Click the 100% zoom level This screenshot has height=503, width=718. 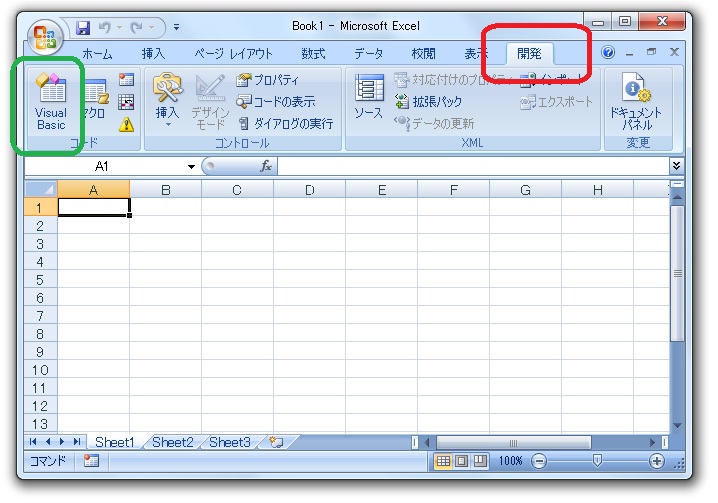[511, 461]
